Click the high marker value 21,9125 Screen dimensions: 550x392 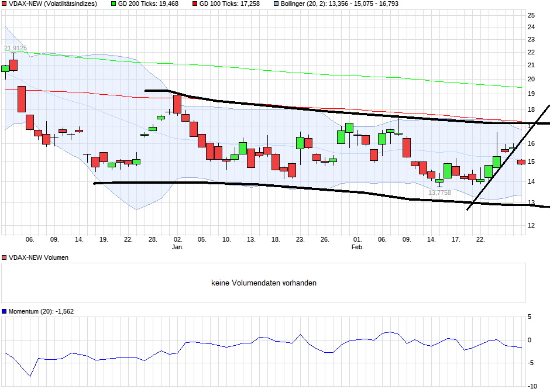(15, 49)
